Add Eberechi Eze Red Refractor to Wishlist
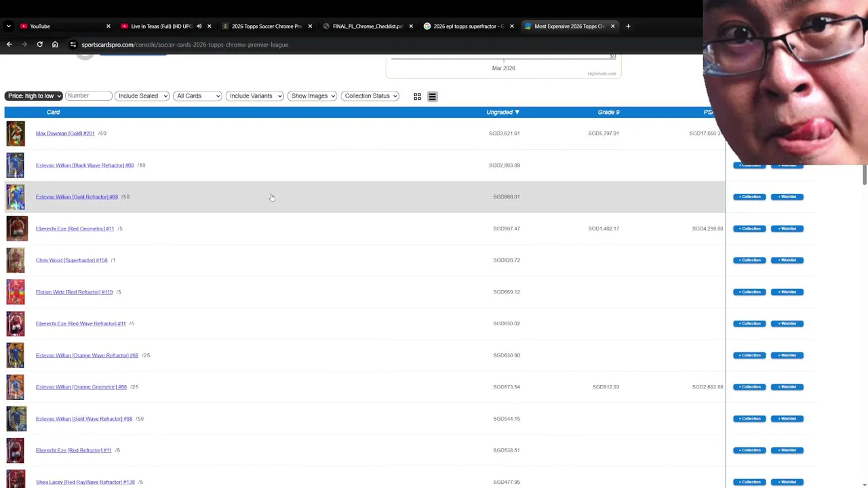 [787, 450]
